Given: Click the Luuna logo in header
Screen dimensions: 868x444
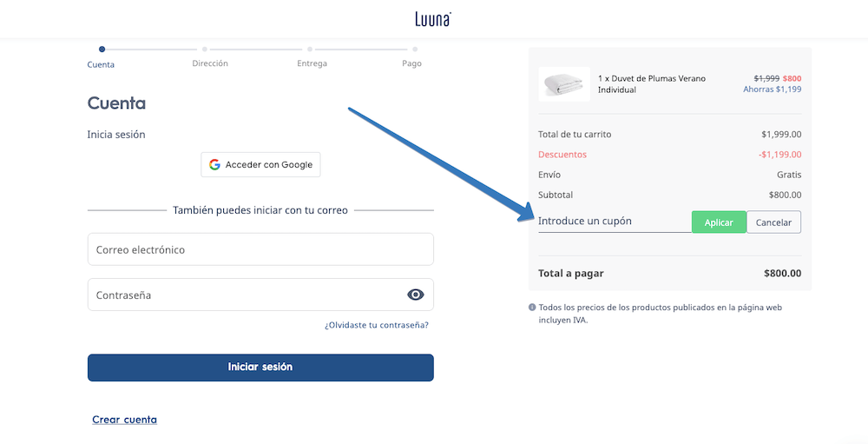Looking at the screenshot, I should tap(433, 19).
